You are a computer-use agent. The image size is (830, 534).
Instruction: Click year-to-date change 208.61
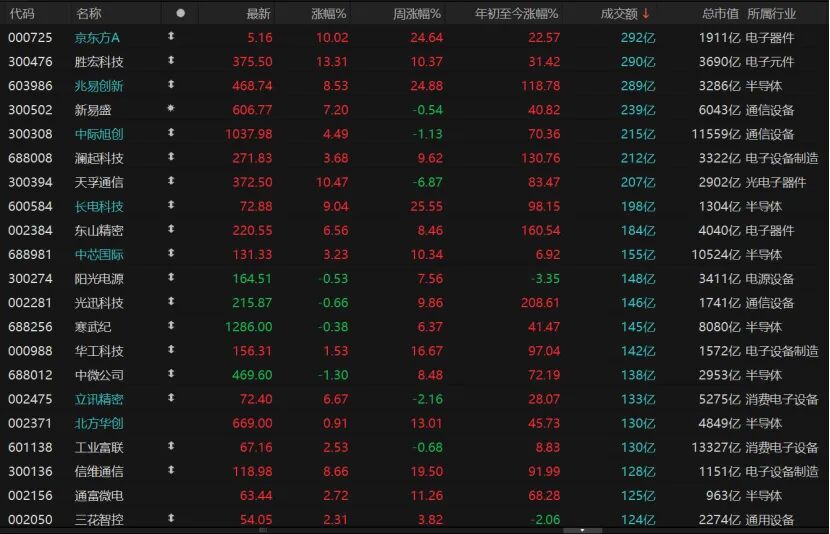pyautogui.click(x=540, y=303)
